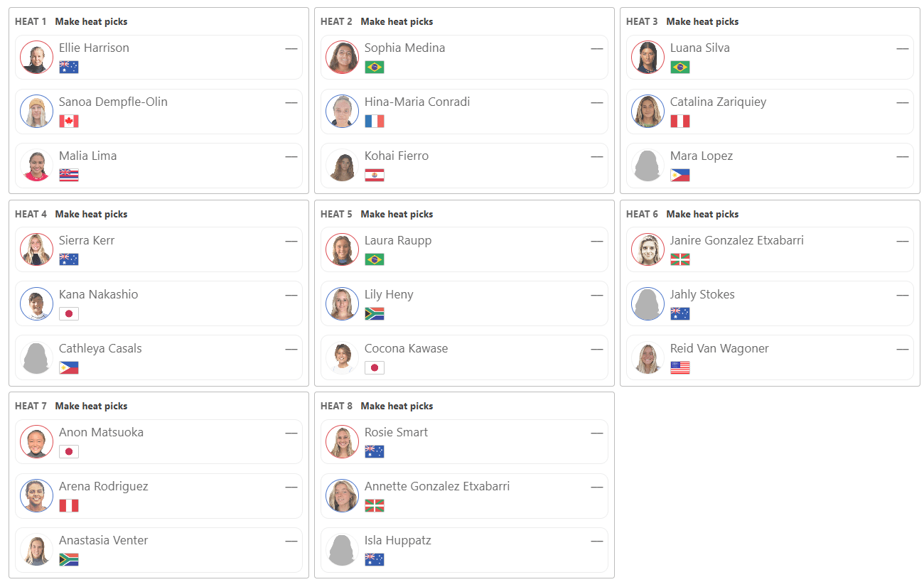Click the South Africa flag under Lily Heny
924x587 pixels.
(375, 313)
